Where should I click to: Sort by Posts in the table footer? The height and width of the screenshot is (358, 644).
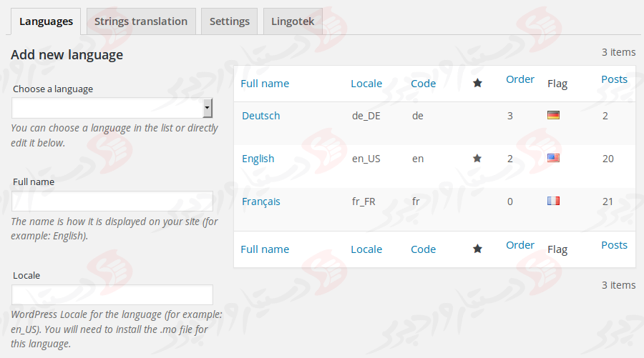pyautogui.click(x=614, y=245)
